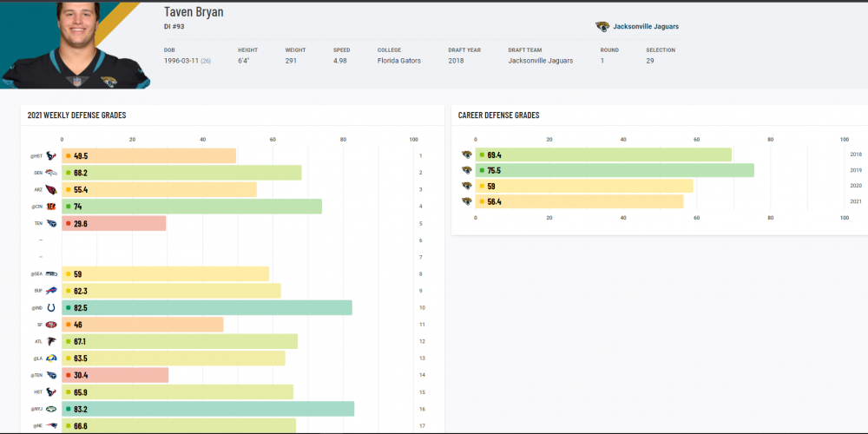Select the 63.5 grade bar at Los Angeles
This screenshot has width=868, height=434.
174,358
